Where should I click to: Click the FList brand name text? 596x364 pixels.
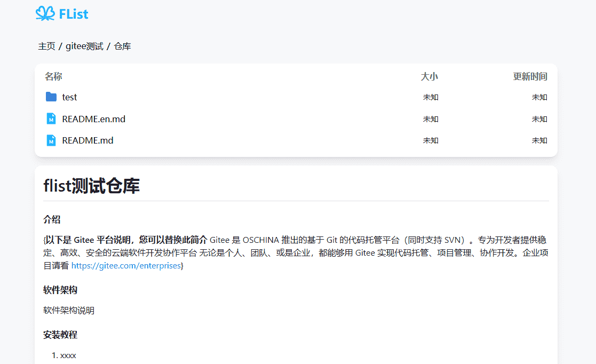click(x=74, y=14)
